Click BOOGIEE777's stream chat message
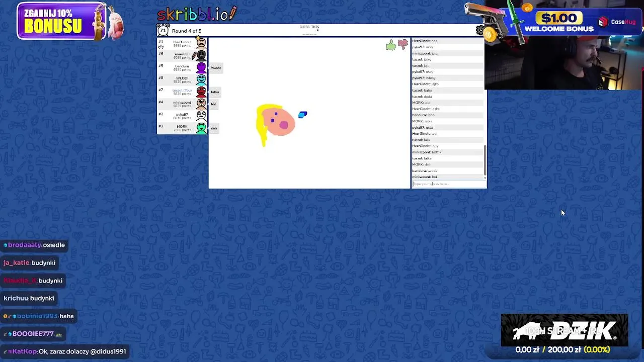644x362 pixels. [33, 334]
